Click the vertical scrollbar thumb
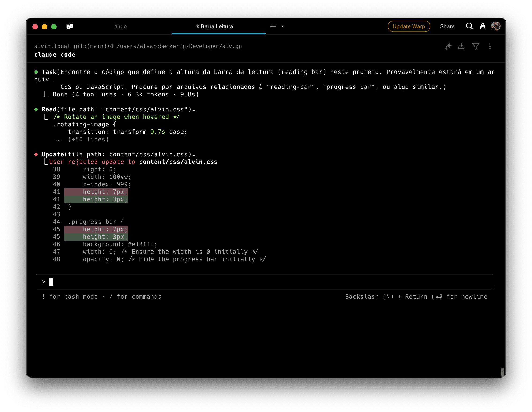This screenshot has height=412, width=532. 502,372
